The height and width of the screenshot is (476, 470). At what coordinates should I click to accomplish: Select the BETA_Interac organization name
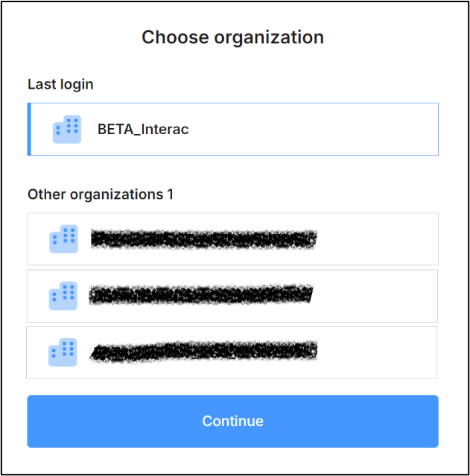tap(143, 130)
